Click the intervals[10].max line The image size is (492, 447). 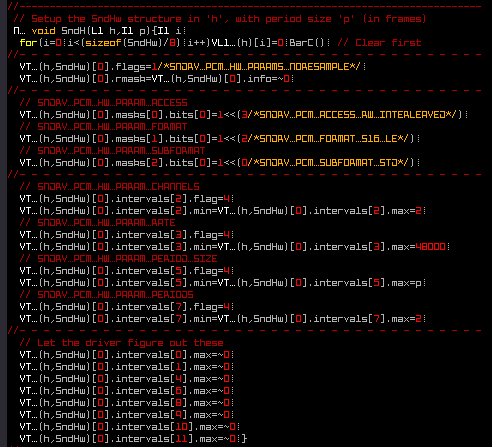(129, 427)
